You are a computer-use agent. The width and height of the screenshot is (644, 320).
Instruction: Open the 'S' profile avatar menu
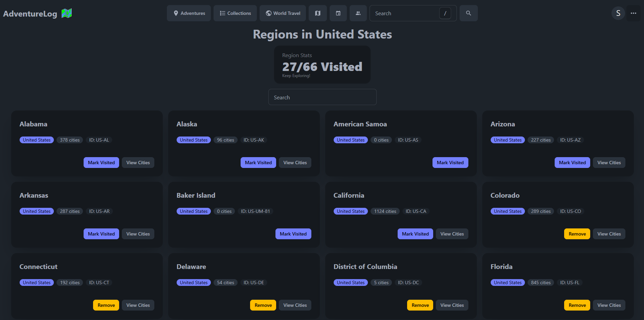pyautogui.click(x=618, y=13)
